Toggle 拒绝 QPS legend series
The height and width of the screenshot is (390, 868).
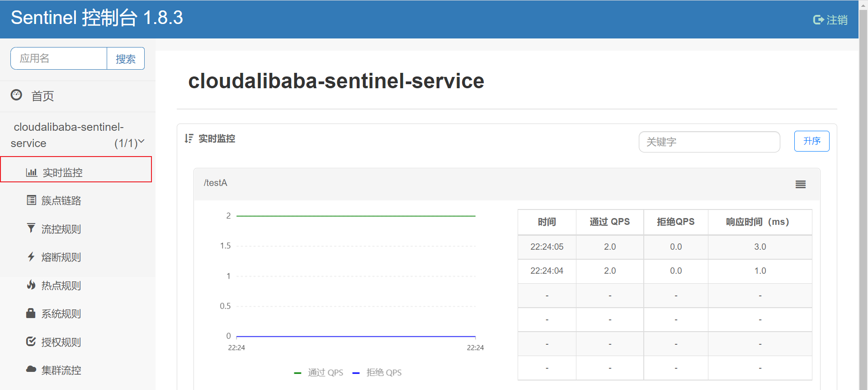point(377,372)
